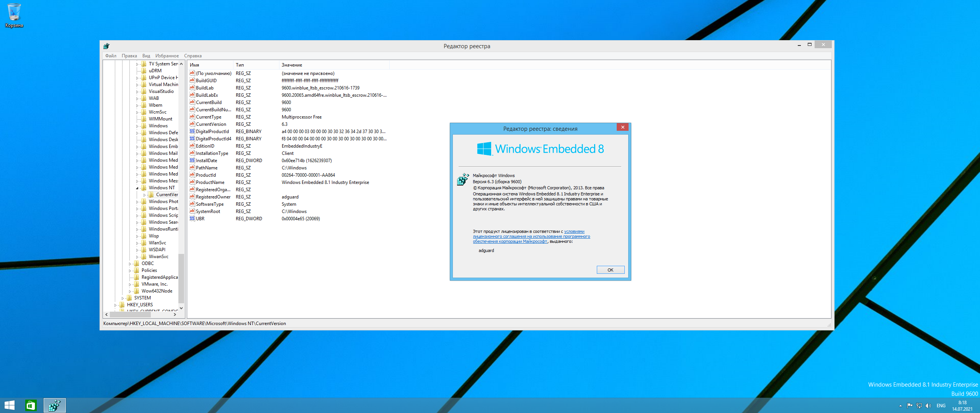The width and height of the screenshot is (980, 413).
Task: Expand the SYSTEM hive node
Action: pyautogui.click(x=122, y=298)
